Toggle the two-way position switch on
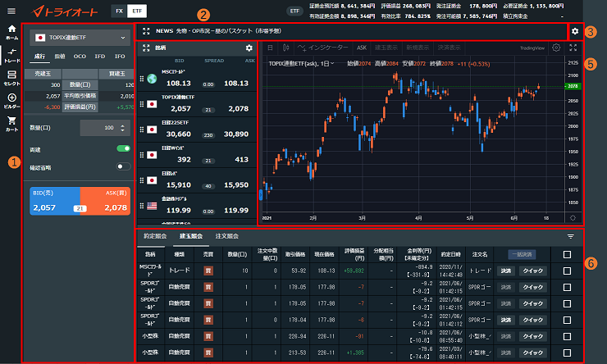 (x=124, y=148)
